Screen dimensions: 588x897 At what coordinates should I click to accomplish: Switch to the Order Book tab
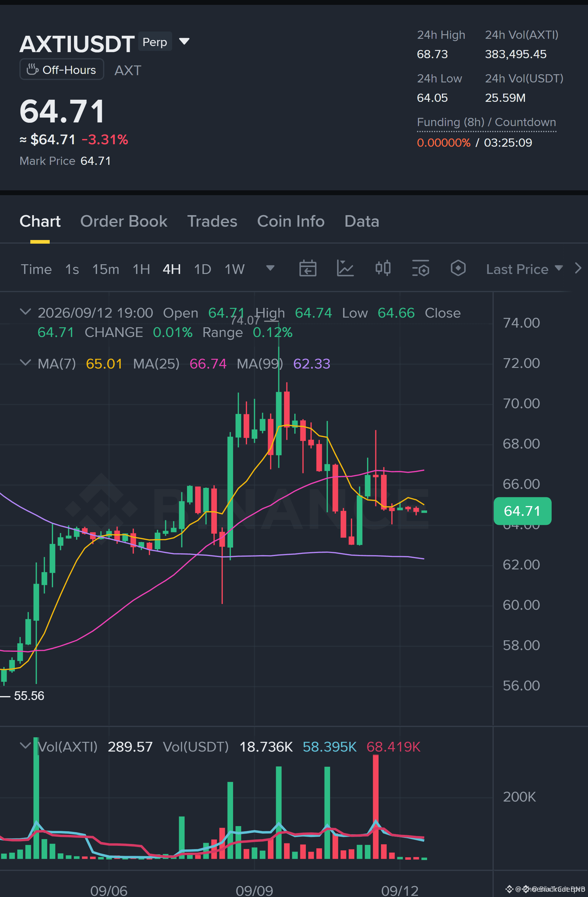(x=124, y=221)
